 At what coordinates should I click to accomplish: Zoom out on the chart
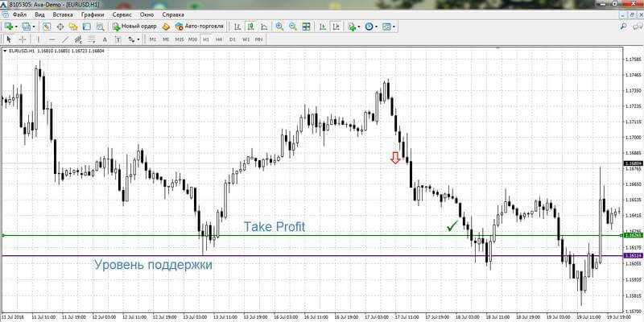coord(293,27)
